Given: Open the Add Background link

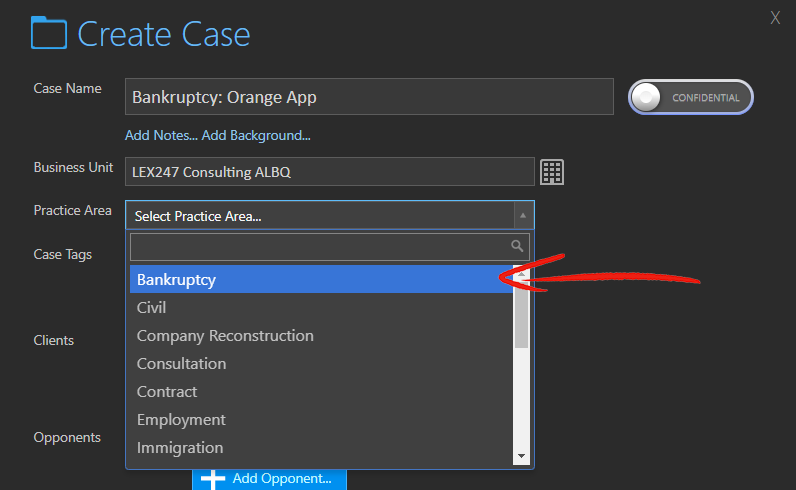Looking at the screenshot, I should pos(256,135).
